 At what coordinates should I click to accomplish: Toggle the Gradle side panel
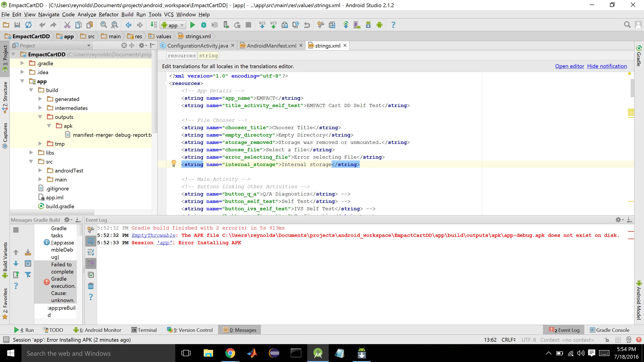[639, 56]
